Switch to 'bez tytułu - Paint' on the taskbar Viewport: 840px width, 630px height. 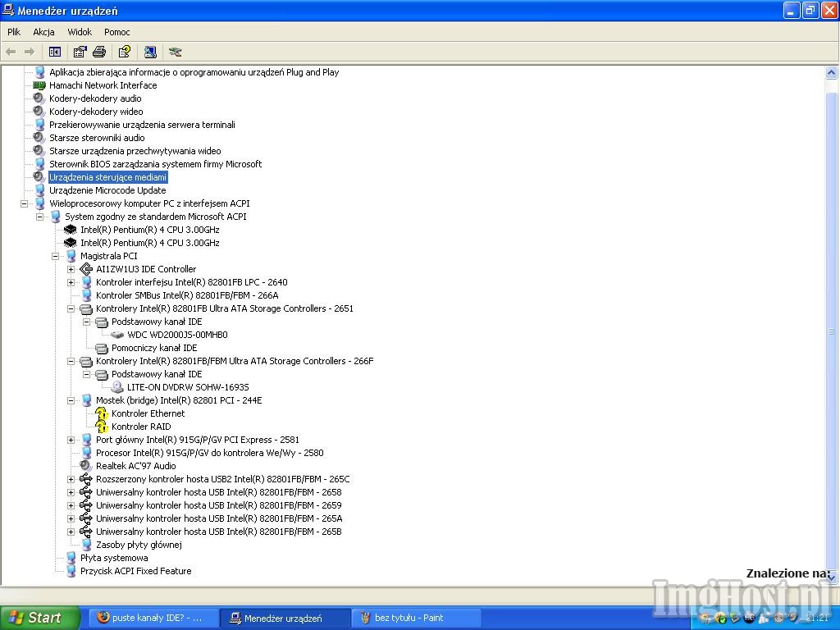[416, 618]
